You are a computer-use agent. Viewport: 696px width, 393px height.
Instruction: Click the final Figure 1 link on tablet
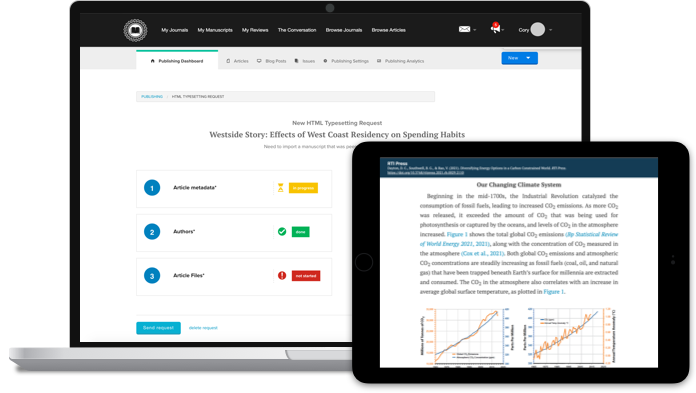pos(554,292)
